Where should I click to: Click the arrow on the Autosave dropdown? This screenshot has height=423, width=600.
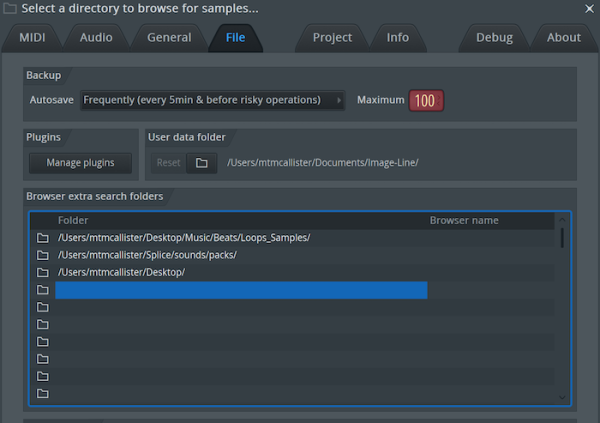[339, 100]
